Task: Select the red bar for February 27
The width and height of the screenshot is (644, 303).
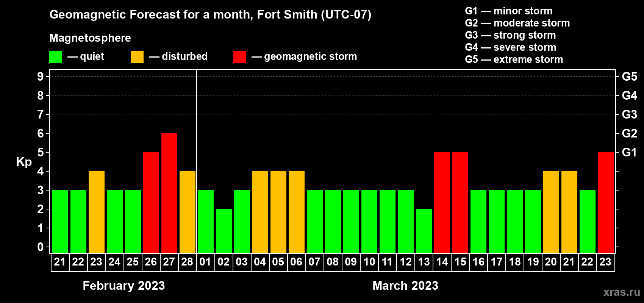Action: [x=169, y=193]
